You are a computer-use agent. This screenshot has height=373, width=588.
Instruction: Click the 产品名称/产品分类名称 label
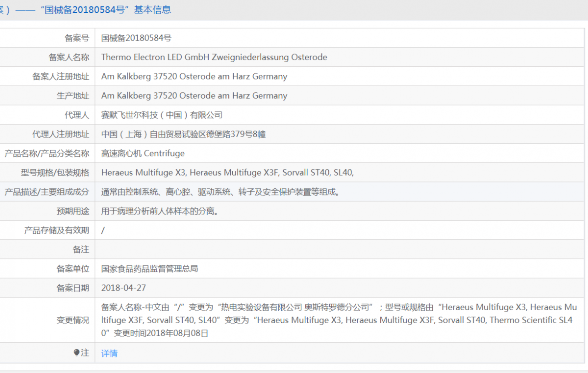(x=47, y=153)
